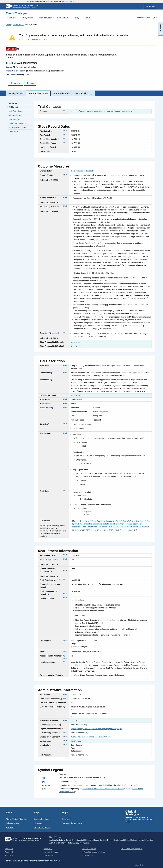Screen dimensions: 163x868
Task: Click the NIH National Library of Medicine logo
Action: [x=22, y=6]
